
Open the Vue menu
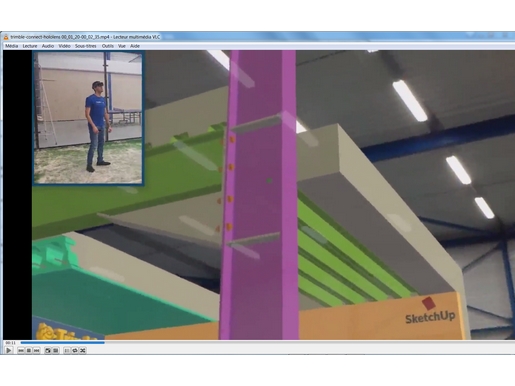pos(122,46)
